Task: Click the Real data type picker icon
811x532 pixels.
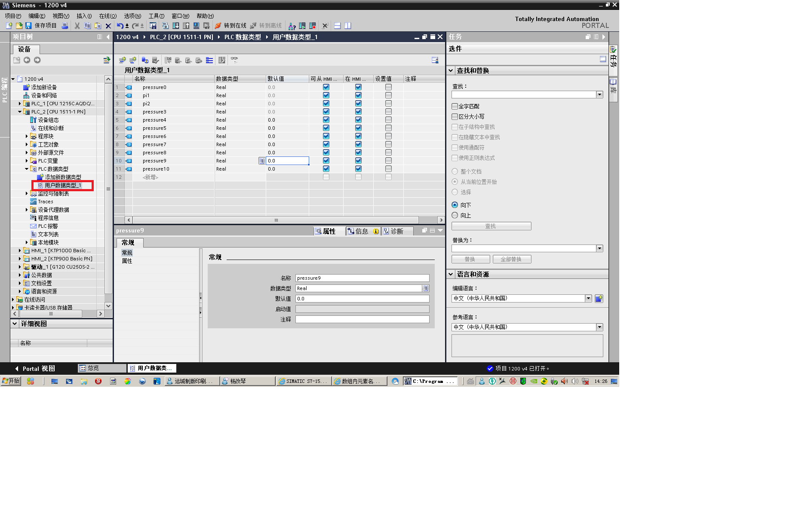Action: click(x=426, y=288)
